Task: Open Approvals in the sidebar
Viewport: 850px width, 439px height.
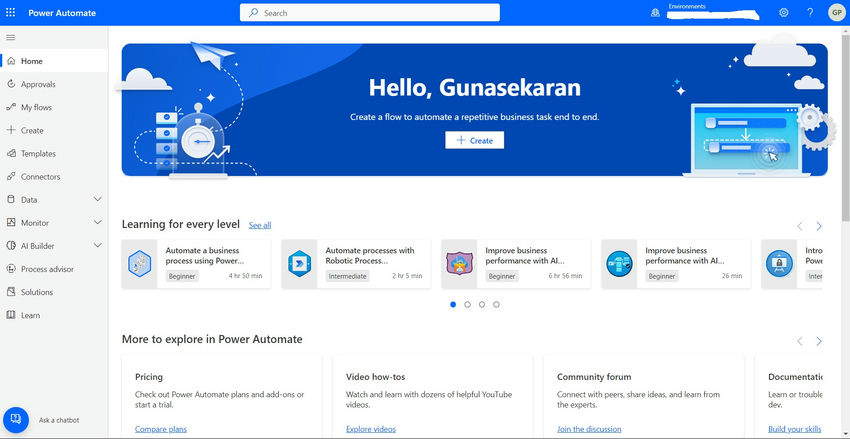Action: tap(54, 84)
